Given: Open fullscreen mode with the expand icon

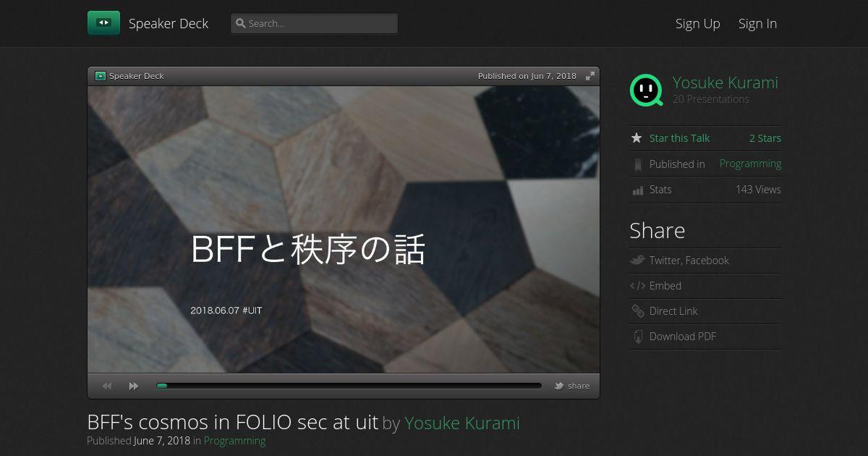Looking at the screenshot, I should click(590, 76).
